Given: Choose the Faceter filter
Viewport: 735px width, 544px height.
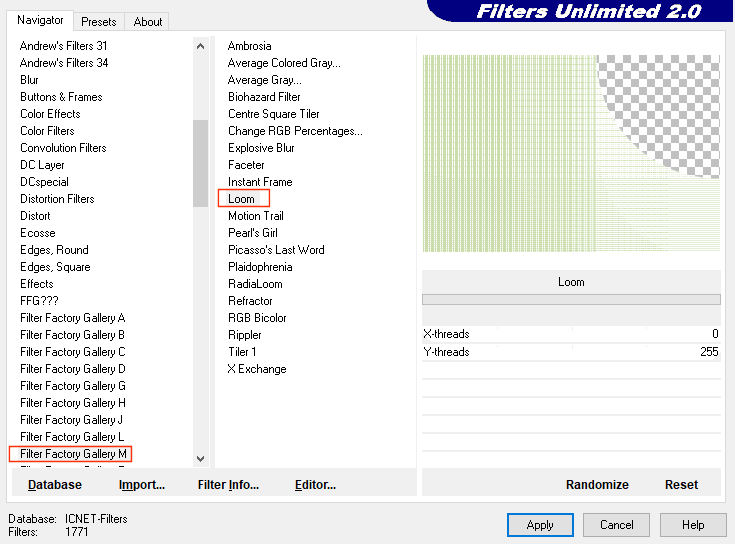Looking at the screenshot, I should pos(246,165).
